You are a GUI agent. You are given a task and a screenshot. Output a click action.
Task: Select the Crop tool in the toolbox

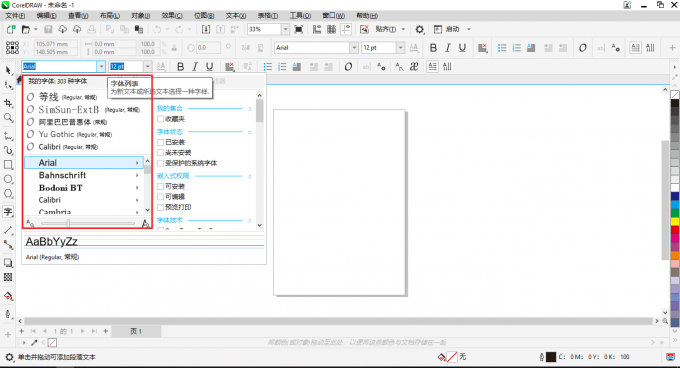click(8, 103)
